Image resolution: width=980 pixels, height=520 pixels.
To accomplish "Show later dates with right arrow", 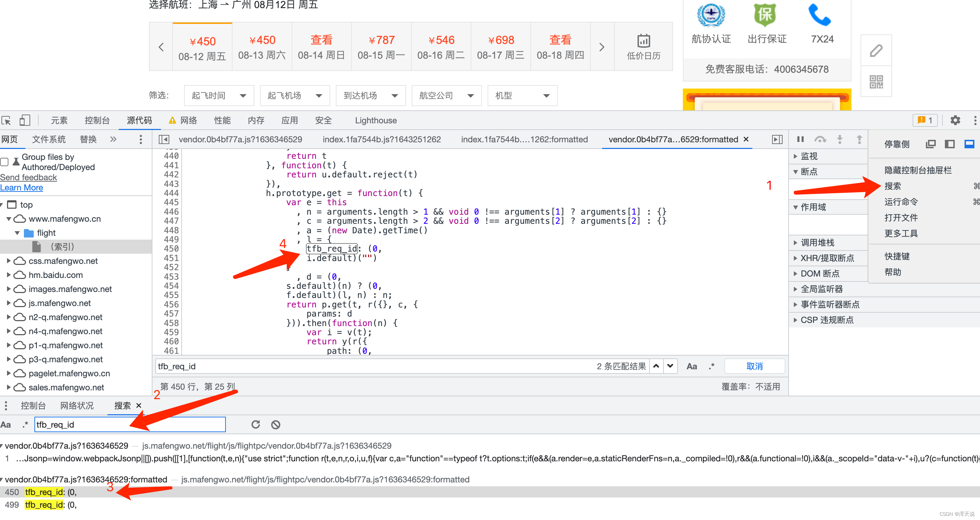I will pyautogui.click(x=601, y=47).
